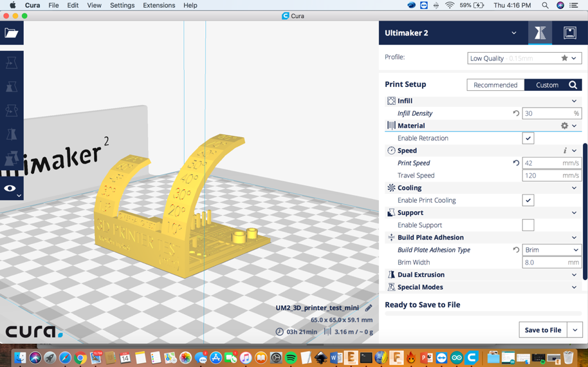
Task: Select the Move tool in left toolbar
Action: [x=11, y=62]
